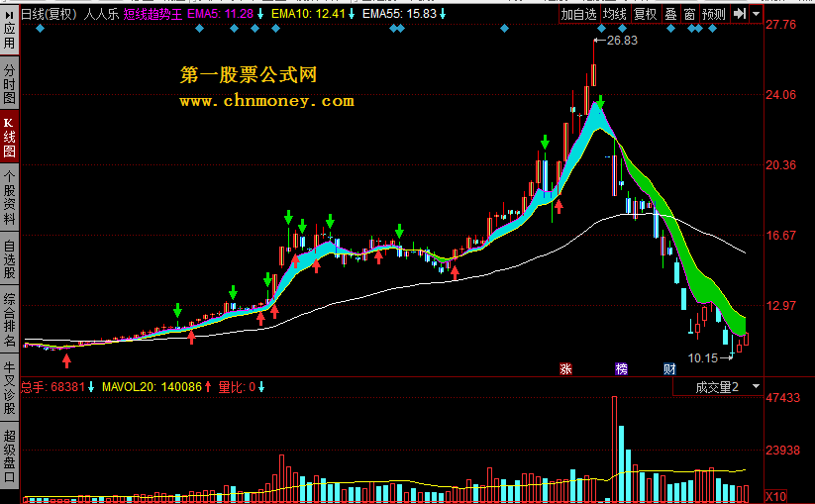Click the 10.15 low price label
The image size is (815, 504).
tap(703, 358)
